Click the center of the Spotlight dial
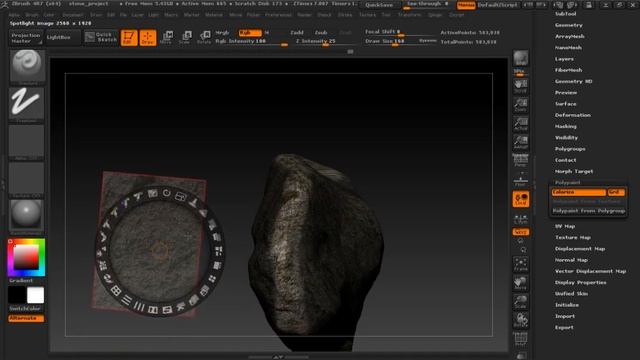Screen dimensions: 640x360 click(x=159, y=250)
